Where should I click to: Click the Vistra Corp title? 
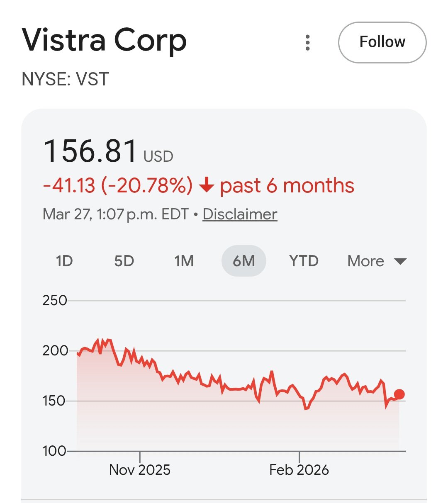[x=104, y=41]
